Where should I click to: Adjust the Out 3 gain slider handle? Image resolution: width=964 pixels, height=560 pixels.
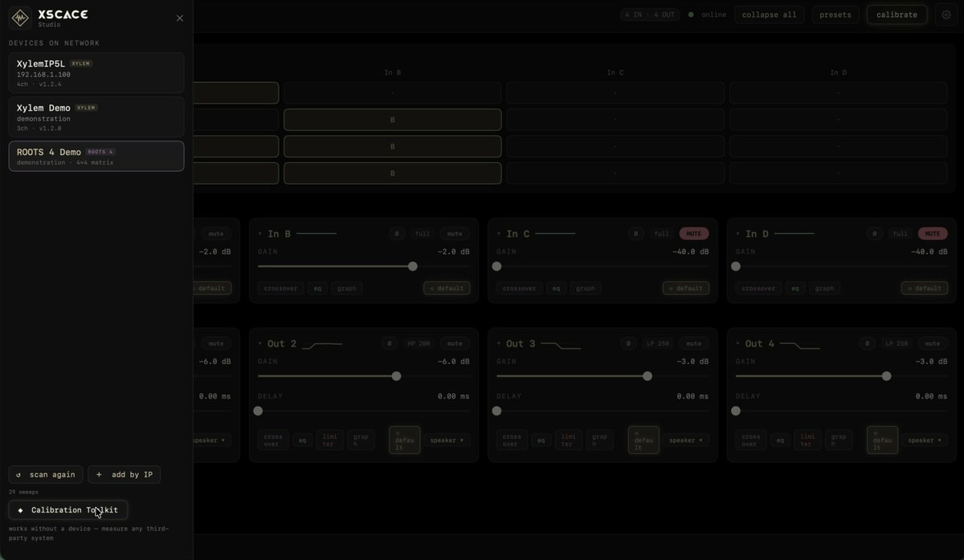tap(647, 376)
